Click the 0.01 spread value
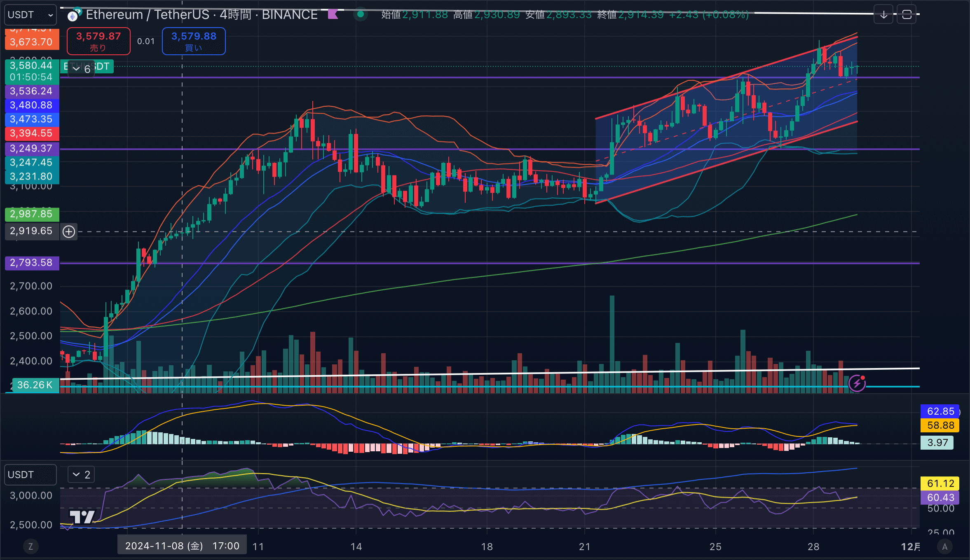 (x=146, y=41)
